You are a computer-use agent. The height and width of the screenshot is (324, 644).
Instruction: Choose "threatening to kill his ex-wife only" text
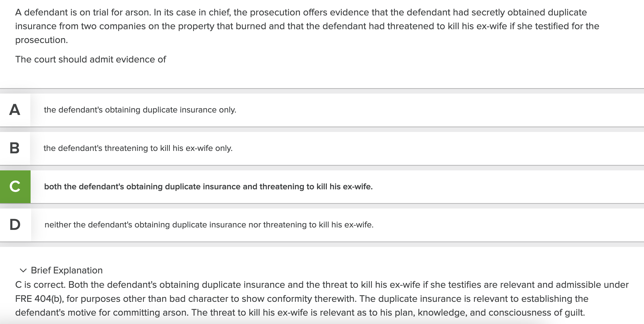click(x=138, y=148)
